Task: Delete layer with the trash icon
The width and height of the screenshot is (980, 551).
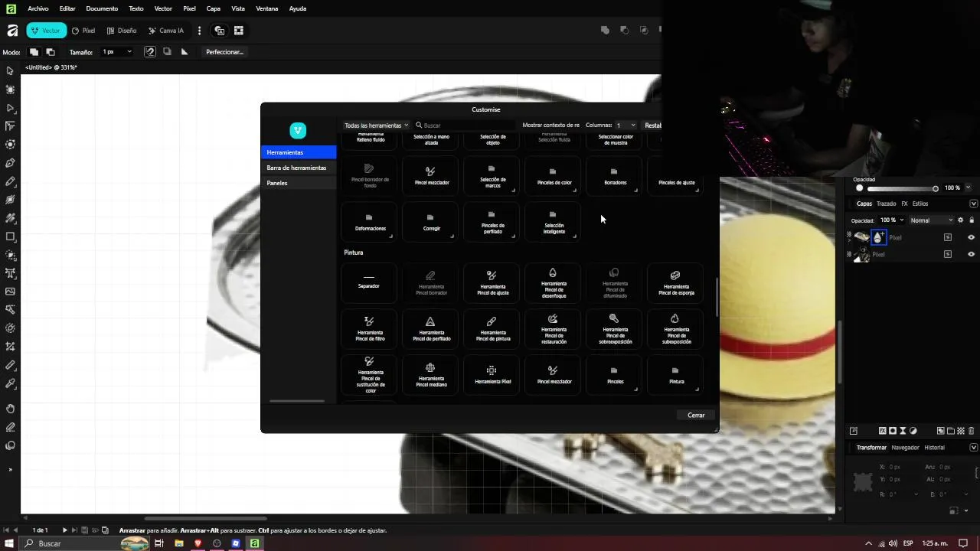Action: pos(971,431)
